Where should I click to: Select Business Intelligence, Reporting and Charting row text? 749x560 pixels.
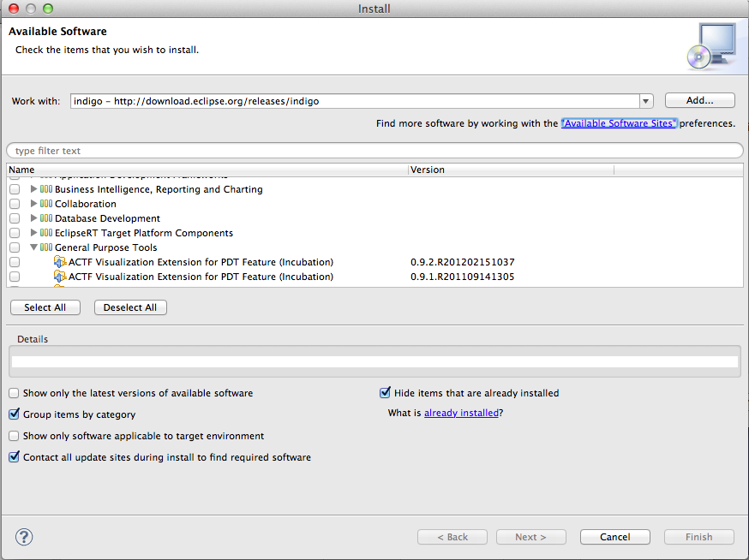click(159, 189)
